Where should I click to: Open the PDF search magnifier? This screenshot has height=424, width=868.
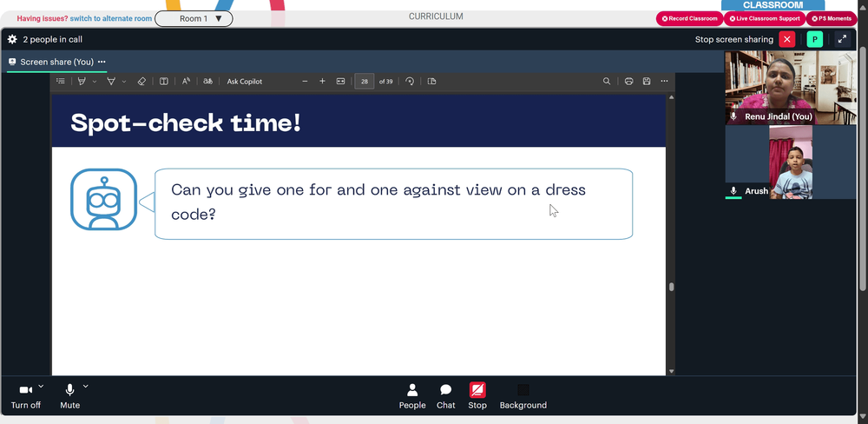[x=607, y=82]
